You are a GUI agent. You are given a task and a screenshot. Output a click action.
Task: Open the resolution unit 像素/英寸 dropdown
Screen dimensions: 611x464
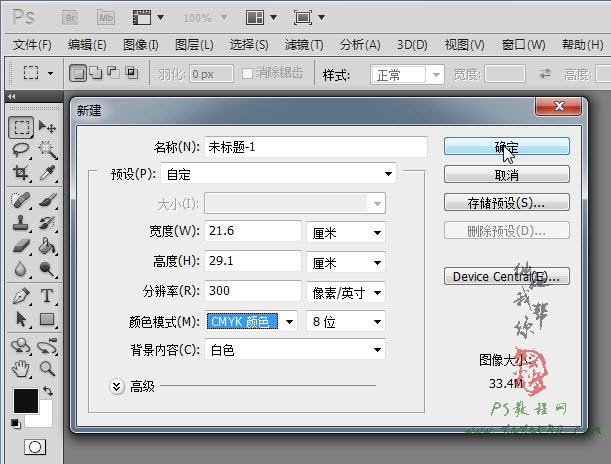point(346,292)
